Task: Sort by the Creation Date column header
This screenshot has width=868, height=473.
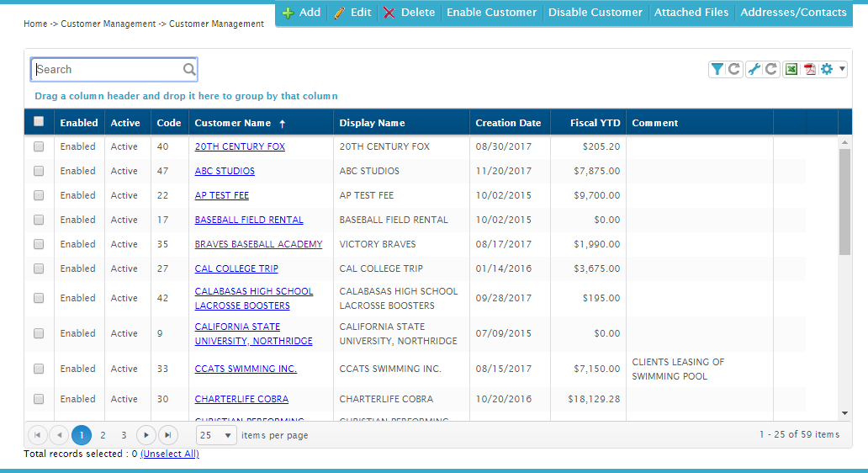Action: tap(508, 123)
